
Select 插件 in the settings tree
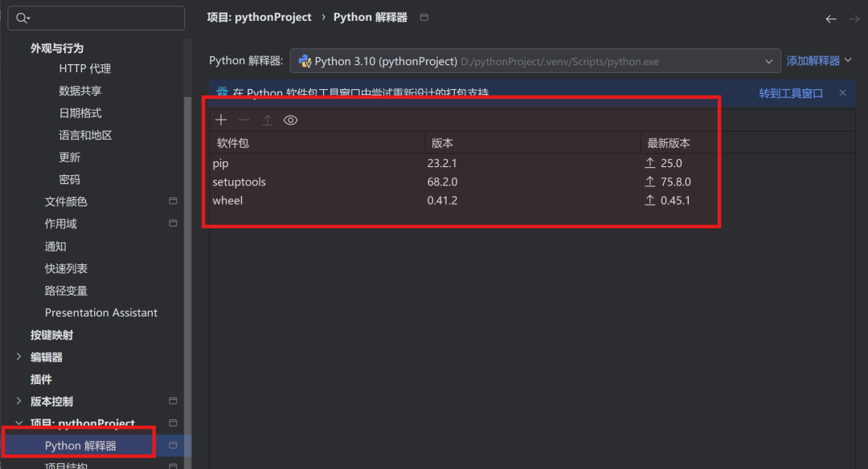[x=41, y=379]
